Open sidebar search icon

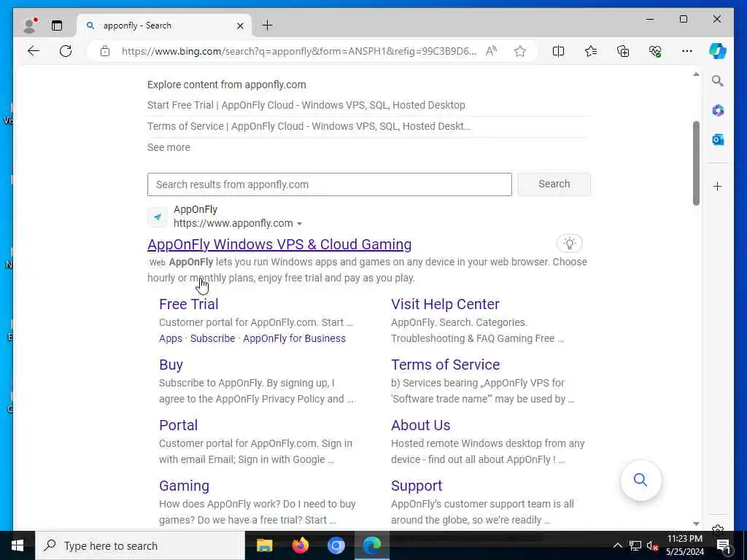click(718, 81)
